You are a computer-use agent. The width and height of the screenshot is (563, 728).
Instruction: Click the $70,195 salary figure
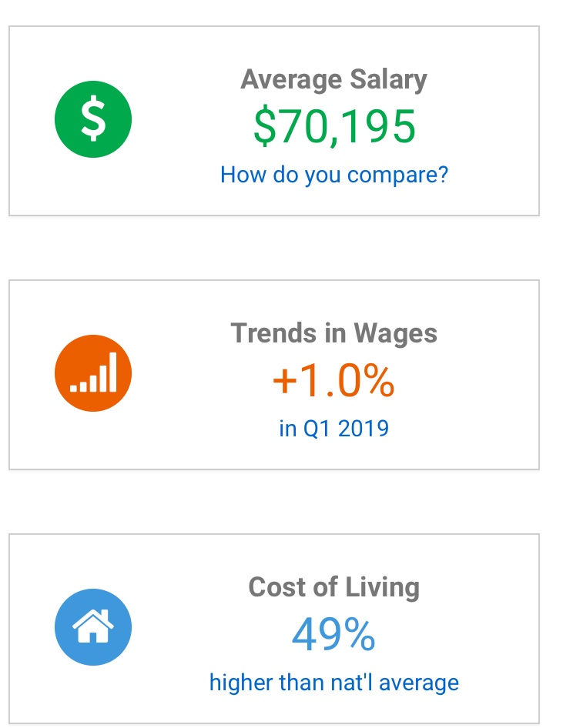tap(334, 126)
